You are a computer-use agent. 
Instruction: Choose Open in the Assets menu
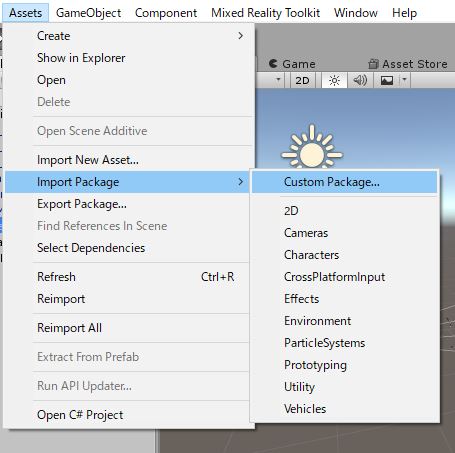(127, 80)
